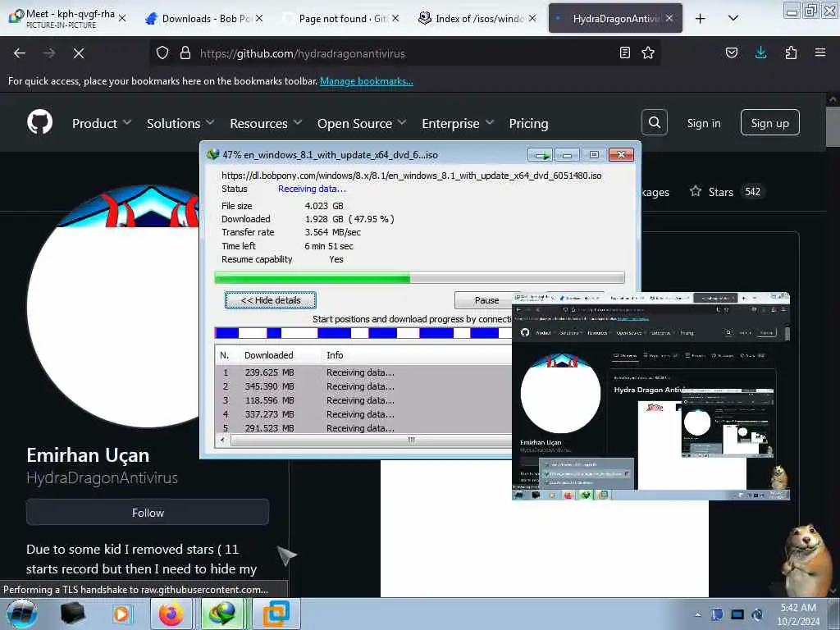This screenshot has height=630, width=840.
Task: Click the URL address bar
Action: coord(405,53)
